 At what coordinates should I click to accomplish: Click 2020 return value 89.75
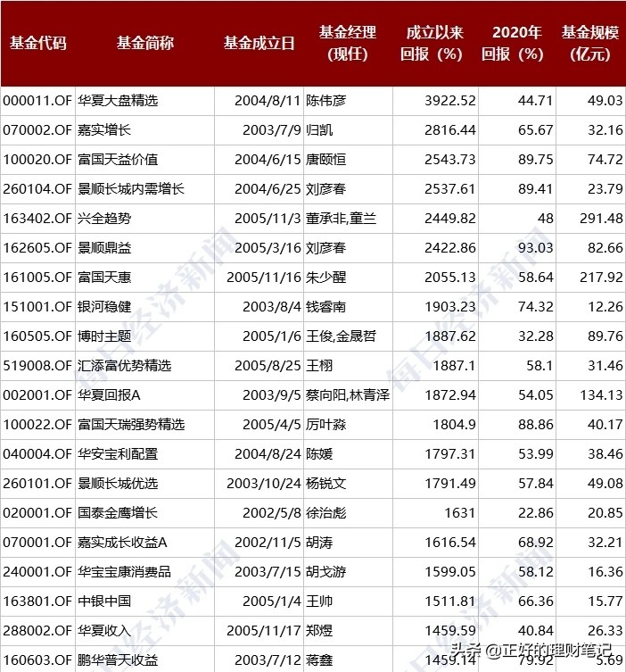(x=536, y=160)
